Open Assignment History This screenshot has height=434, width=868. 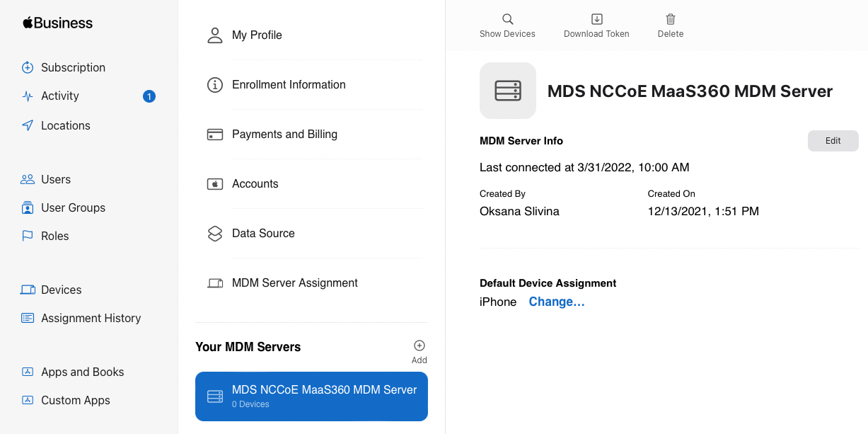(91, 318)
